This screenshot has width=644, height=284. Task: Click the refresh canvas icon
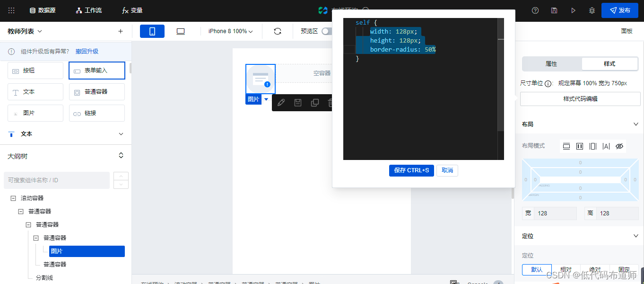point(278,31)
